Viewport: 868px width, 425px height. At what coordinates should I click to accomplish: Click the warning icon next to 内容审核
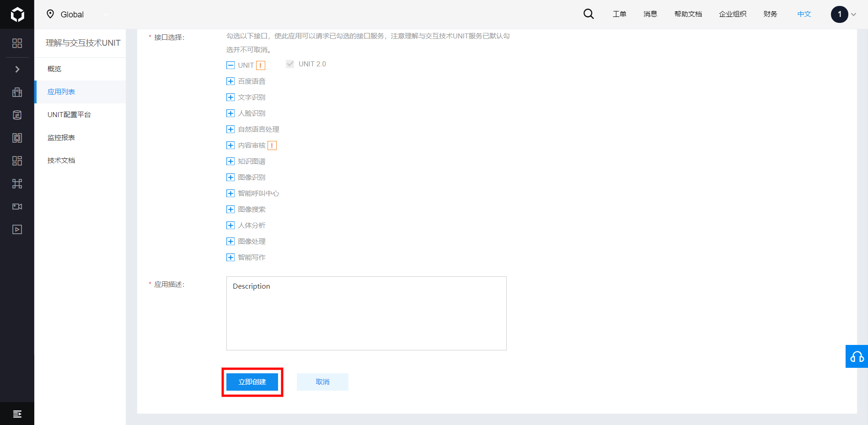pyautogui.click(x=272, y=145)
